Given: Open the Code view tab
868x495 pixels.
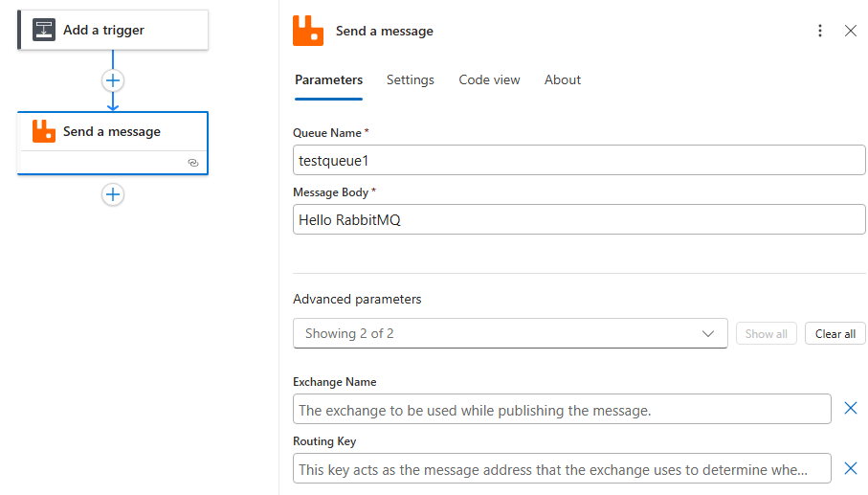Looking at the screenshot, I should 489,80.
